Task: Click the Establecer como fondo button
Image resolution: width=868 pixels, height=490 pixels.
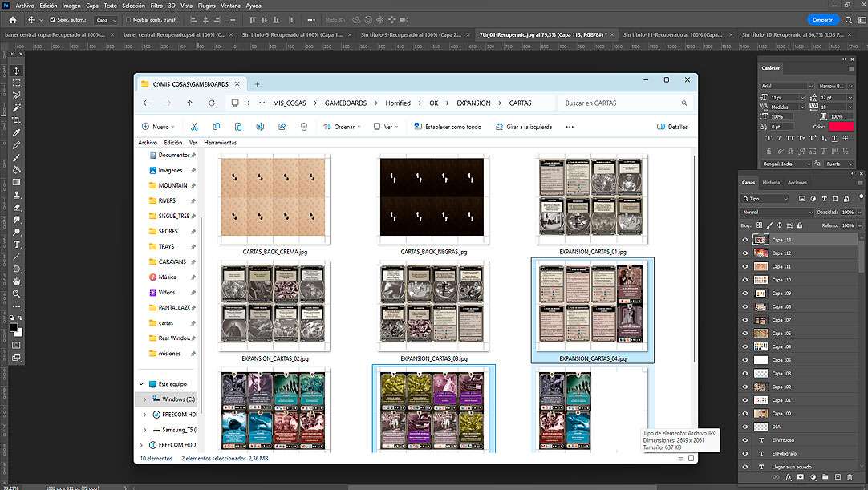Action: (x=448, y=127)
